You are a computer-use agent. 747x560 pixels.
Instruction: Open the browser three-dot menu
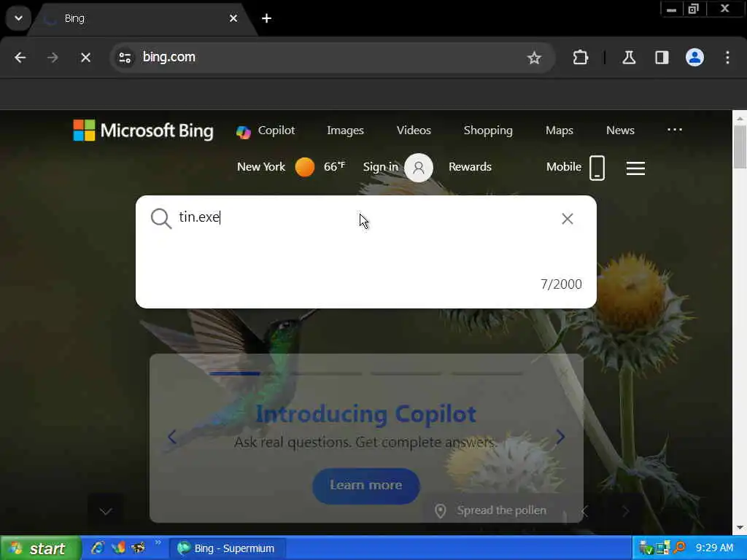pyautogui.click(x=727, y=58)
